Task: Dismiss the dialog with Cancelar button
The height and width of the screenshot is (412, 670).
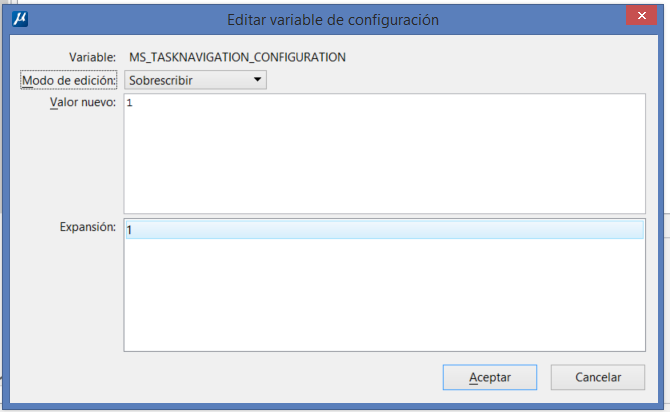Action: pyautogui.click(x=598, y=377)
